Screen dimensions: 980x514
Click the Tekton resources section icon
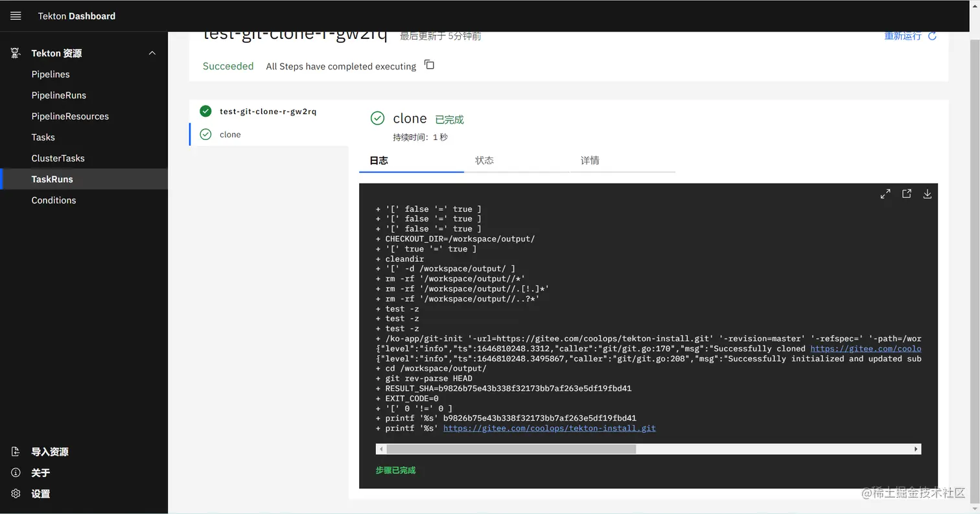click(x=16, y=53)
